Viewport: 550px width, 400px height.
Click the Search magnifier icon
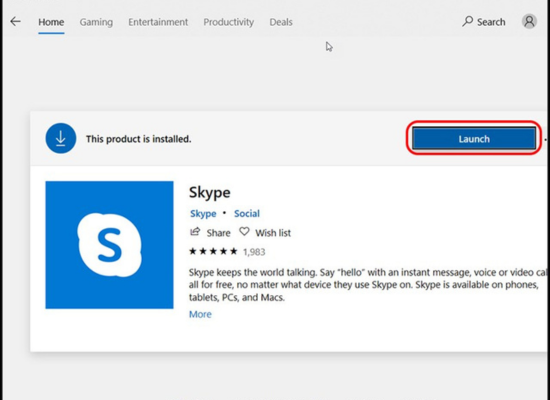click(468, 21)
